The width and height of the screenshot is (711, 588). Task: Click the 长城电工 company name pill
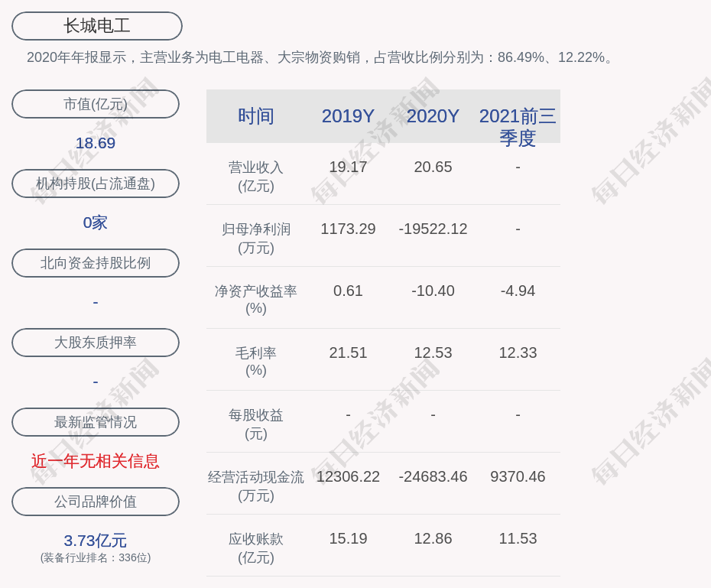[97, 26]
